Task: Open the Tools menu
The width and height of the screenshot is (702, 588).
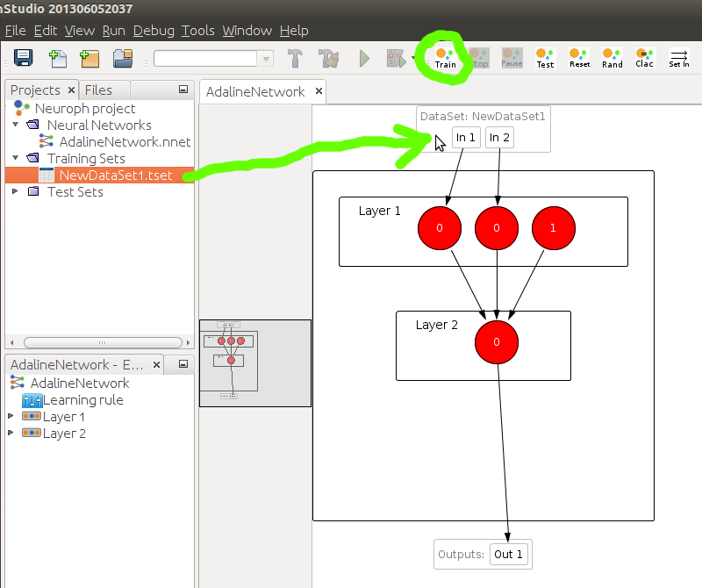Action: [x=197, y=31]
